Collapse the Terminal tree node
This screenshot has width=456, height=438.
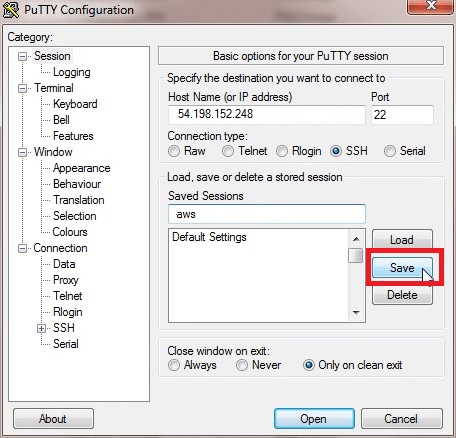[22, 88]
